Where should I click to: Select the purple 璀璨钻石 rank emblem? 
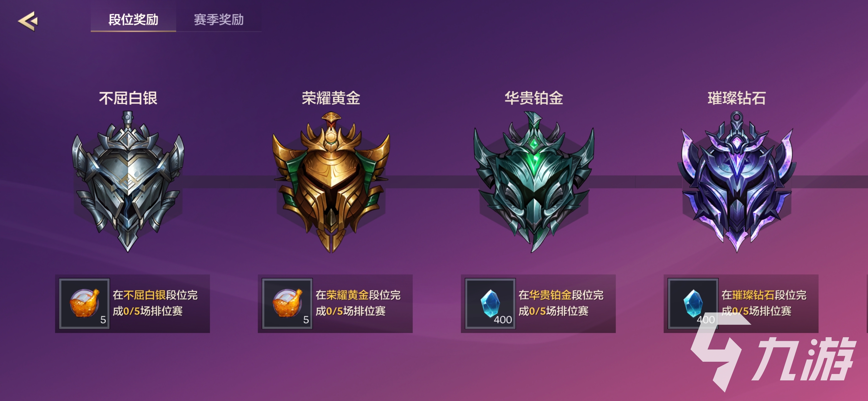(737, 182)
